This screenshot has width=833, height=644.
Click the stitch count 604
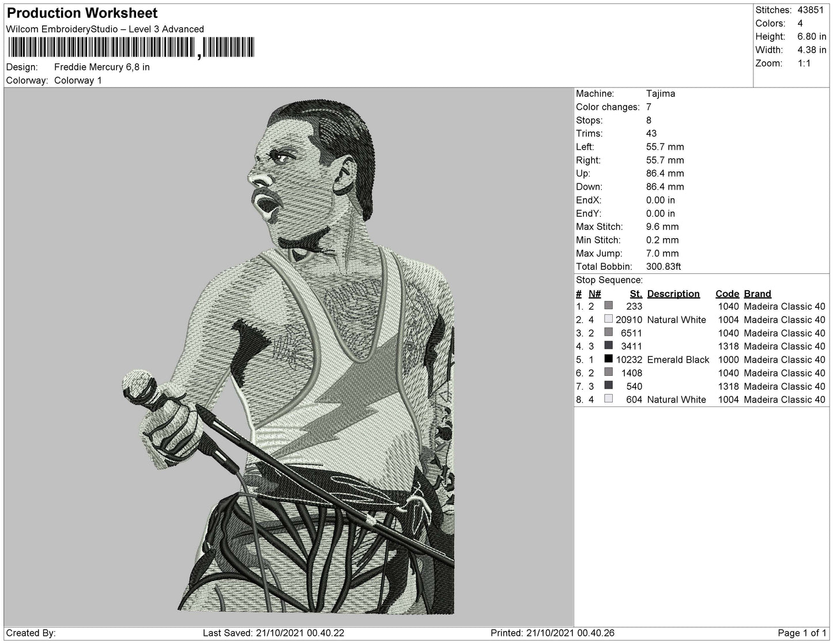tap(634, 399)
